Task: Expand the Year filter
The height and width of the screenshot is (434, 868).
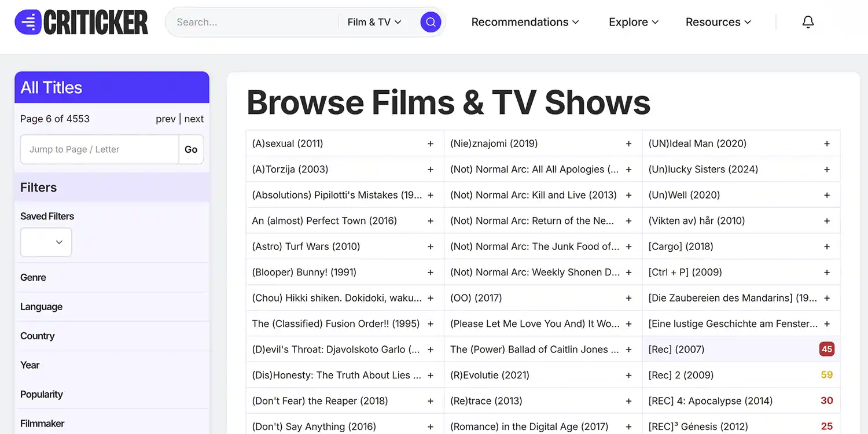Action: pos(112,365)
